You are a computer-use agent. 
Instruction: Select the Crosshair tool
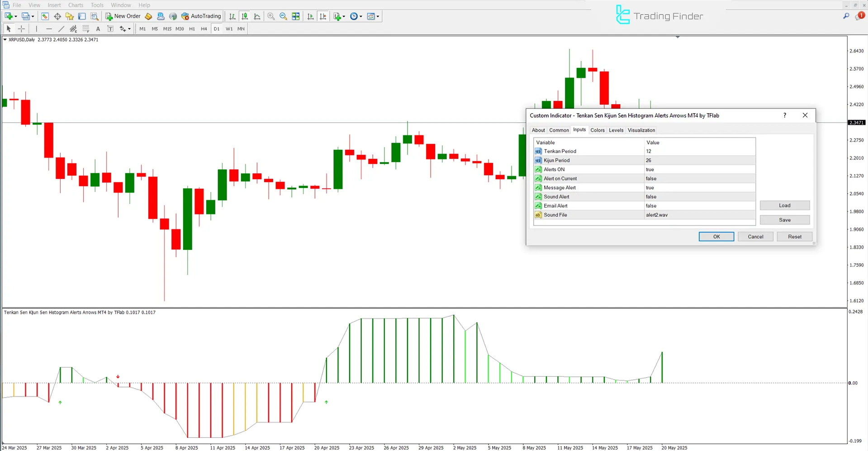click(x=21, y=29)
